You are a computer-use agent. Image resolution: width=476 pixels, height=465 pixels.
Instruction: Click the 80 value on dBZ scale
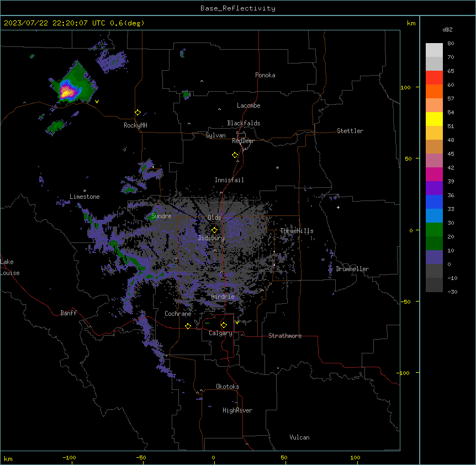(451, 44)
